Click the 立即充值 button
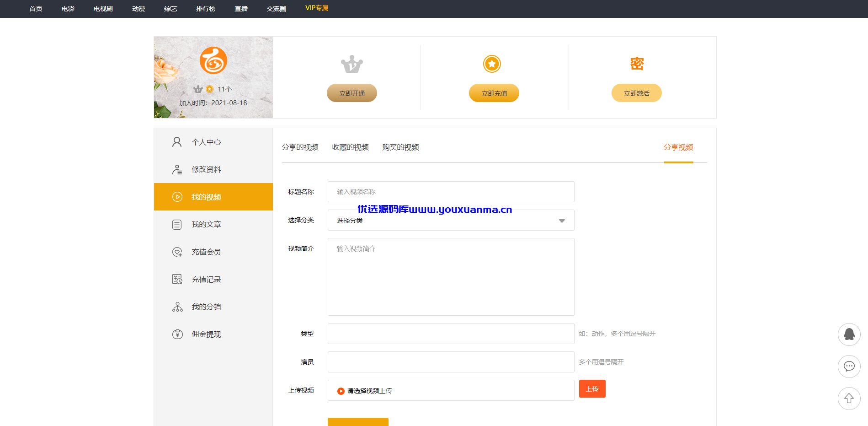This screenshot has height=426, width=868. tap(494, 93)
